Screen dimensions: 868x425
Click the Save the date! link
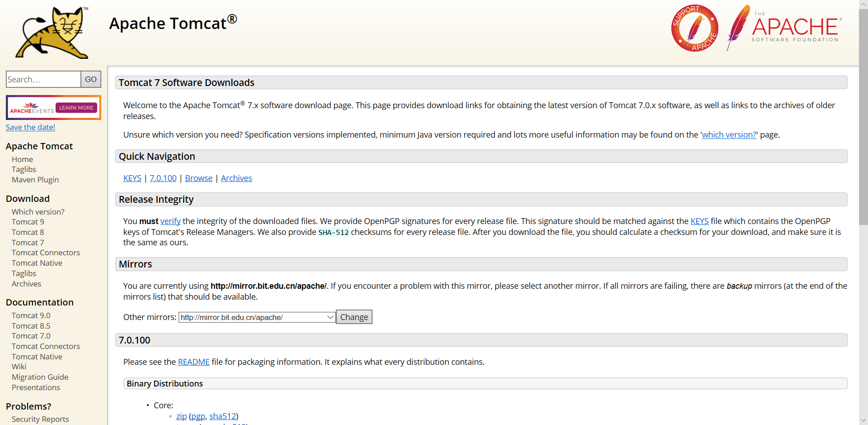click(30, 127)
